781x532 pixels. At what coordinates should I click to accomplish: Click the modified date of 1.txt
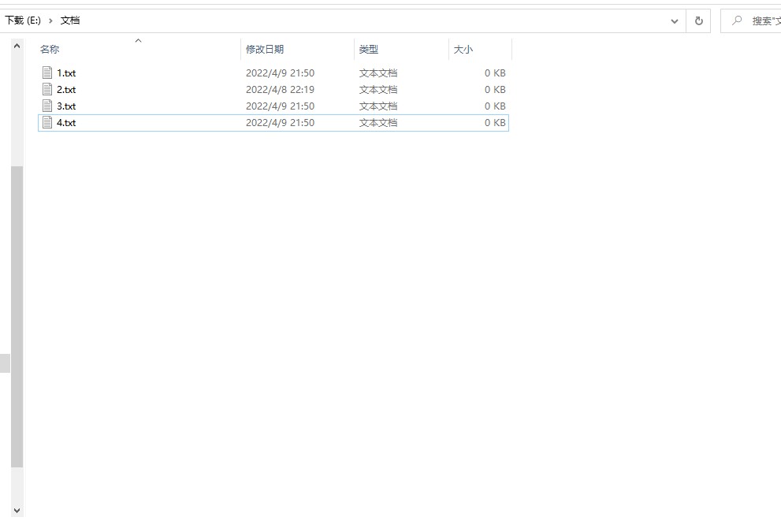tap(280, 73)
